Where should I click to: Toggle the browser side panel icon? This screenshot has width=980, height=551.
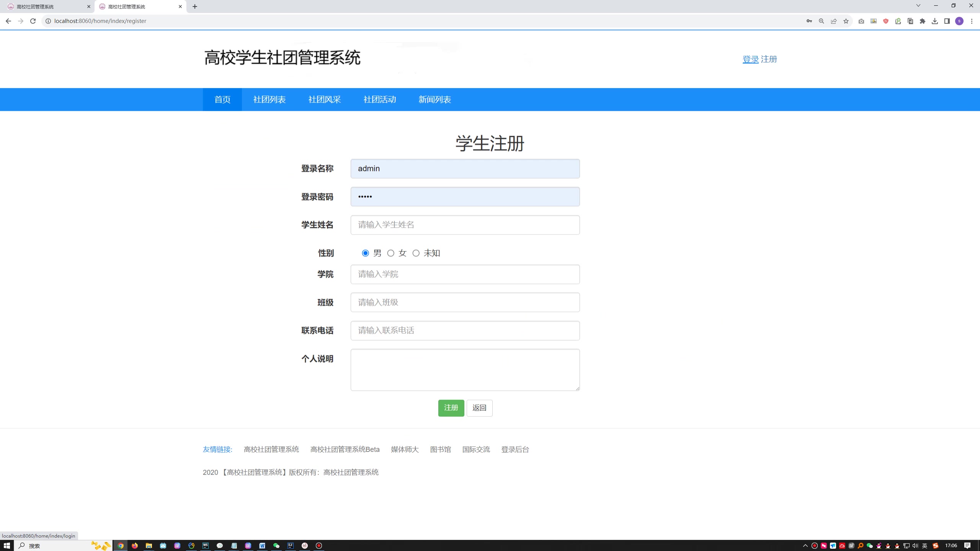pos(947,21)
